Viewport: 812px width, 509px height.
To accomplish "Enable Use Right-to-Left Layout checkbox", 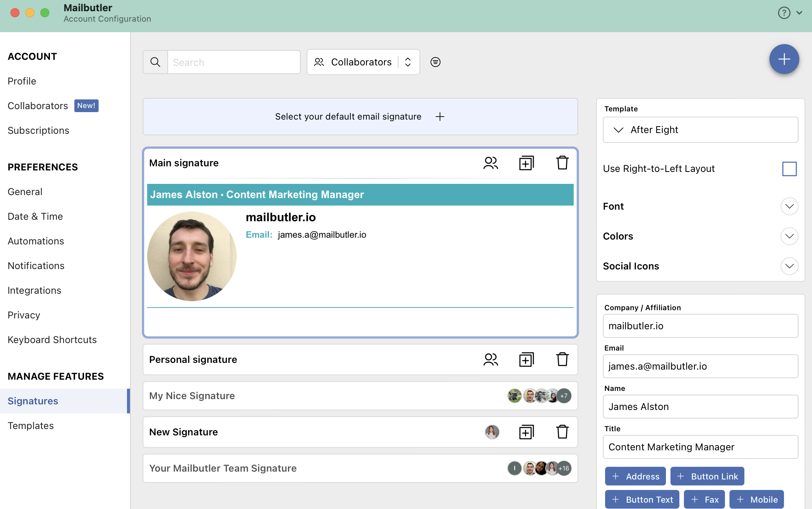I will point(789,169).
